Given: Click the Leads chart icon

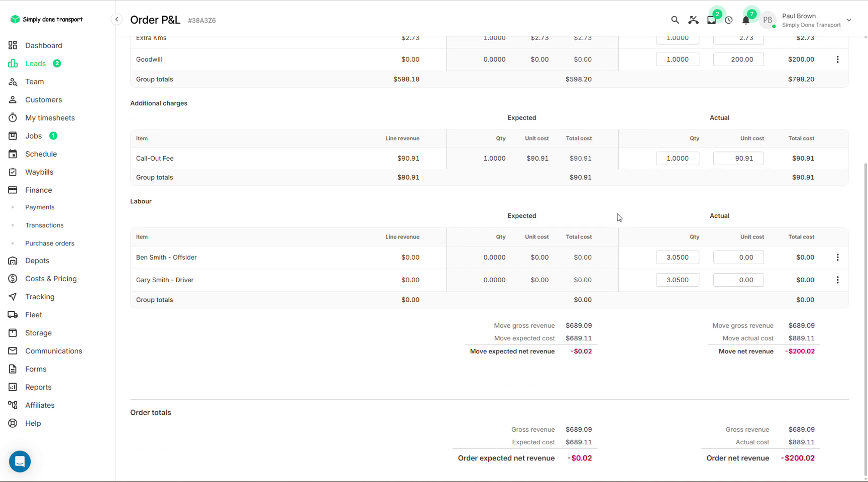Looking at the screenshot, I should [x=13, y=63].
